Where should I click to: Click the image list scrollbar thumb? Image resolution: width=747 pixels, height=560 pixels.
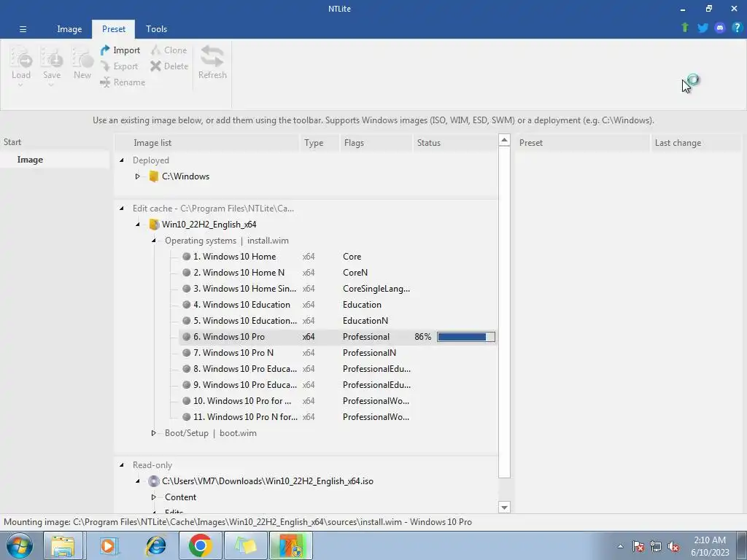504,312
